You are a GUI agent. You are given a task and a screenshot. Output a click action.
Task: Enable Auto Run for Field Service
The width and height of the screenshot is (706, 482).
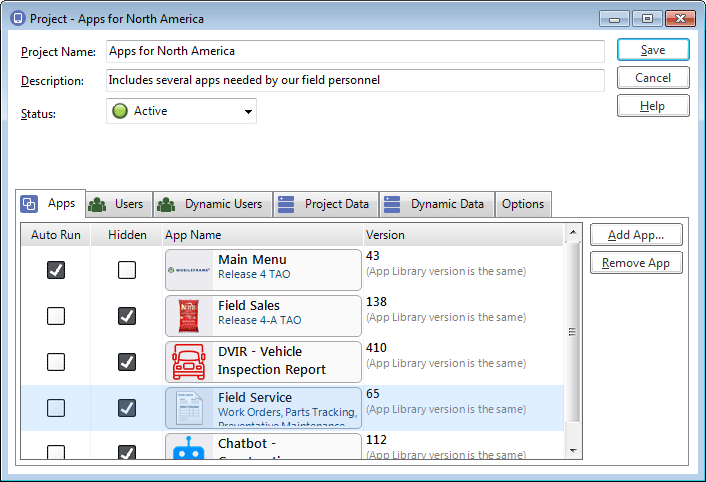coord(56,408)
